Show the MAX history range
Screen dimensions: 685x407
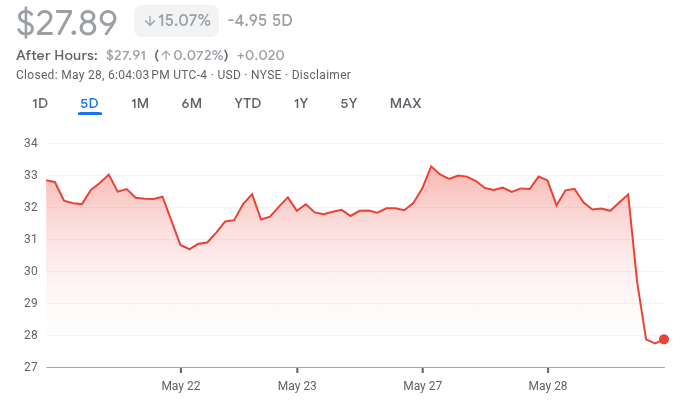click(405, 103)
